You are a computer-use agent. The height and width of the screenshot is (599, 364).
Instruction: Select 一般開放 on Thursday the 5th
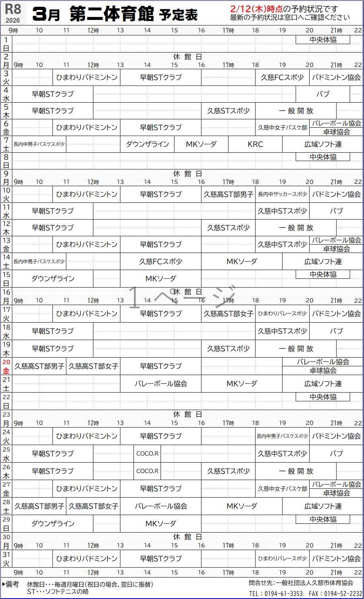coord(296,111)
